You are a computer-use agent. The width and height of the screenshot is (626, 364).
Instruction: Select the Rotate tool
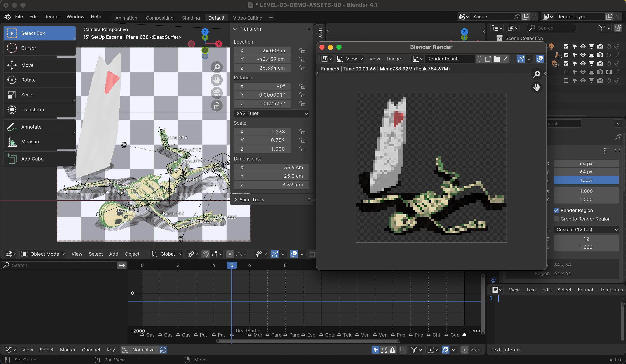[40, 80]
